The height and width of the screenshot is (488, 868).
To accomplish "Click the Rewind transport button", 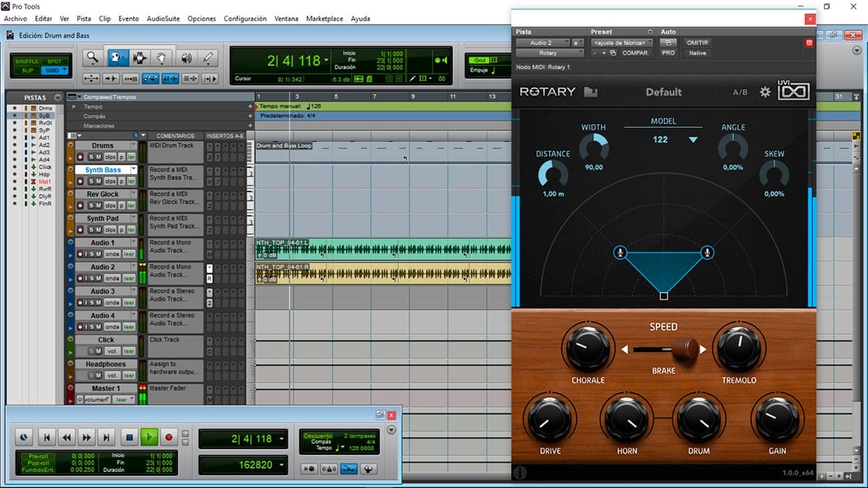I will point(67,437).
